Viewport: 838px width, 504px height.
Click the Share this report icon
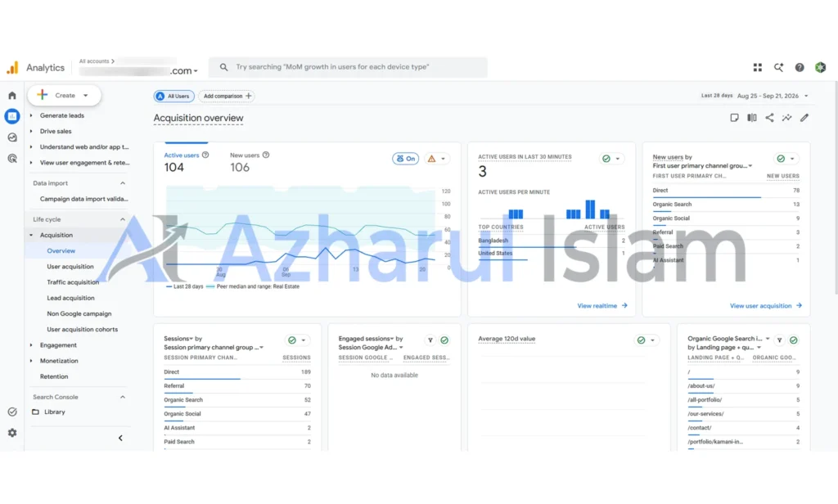pyautogui.click(x=769, y=118)
